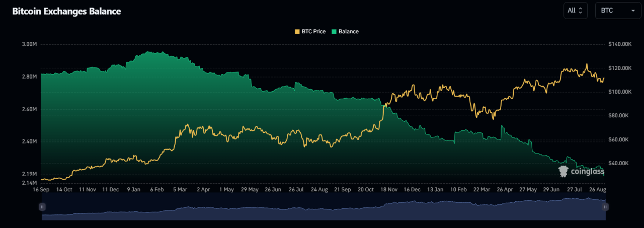Click the $100.00K price axis label
The width and height of the screenshot is (644, 228).
(x=620, y=92)
